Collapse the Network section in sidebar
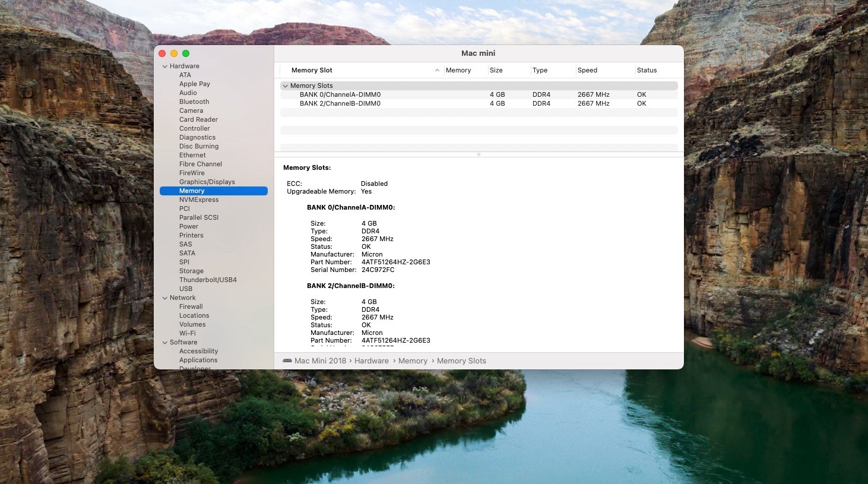The width and height of the screenshot is (868, 484). point(165,298)
